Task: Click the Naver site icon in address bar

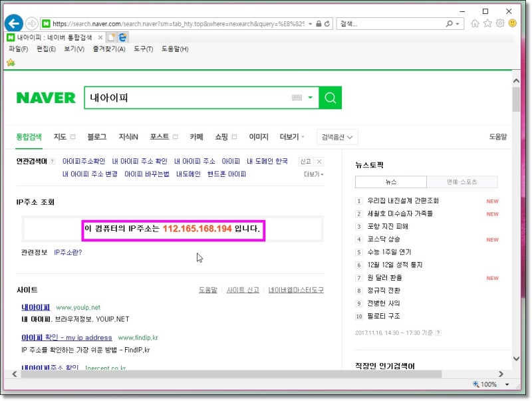Action: point(46,24)
